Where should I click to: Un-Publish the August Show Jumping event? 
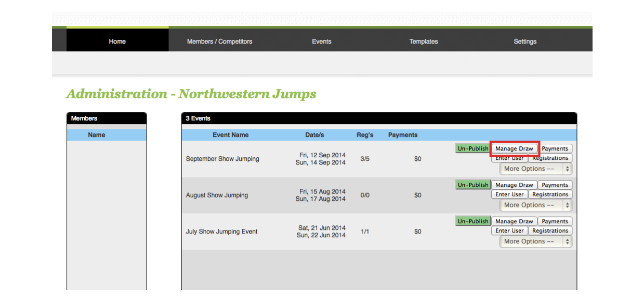[472, 185]
